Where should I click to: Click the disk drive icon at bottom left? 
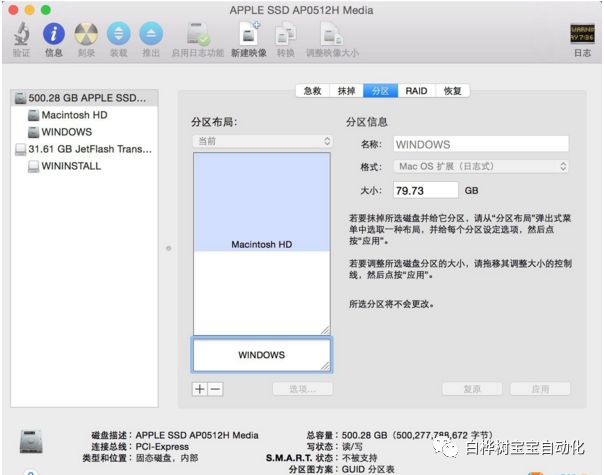[31, 441]
